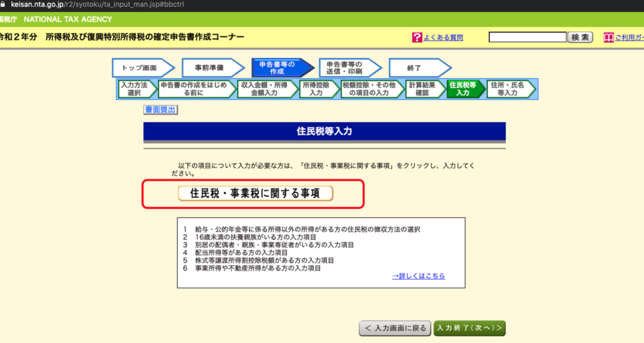Select 申告書の作成をはじめる前に sub-step

click(197, 89)
